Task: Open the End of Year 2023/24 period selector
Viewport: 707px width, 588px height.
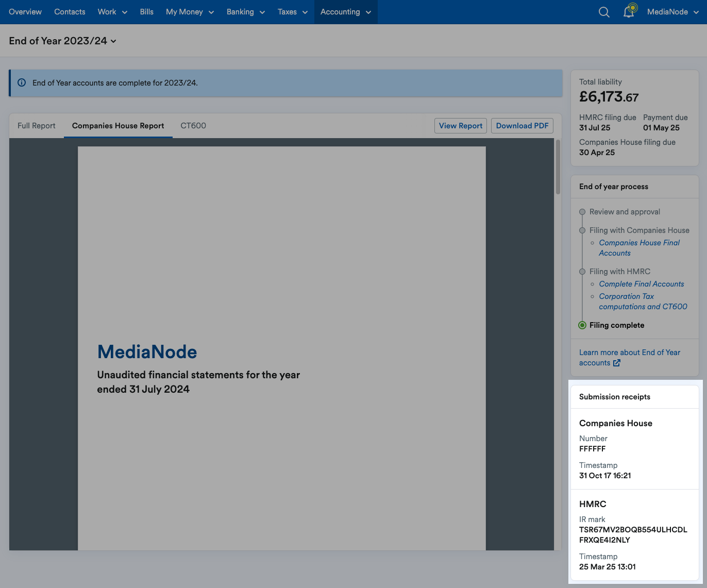Action: [62, 41]
